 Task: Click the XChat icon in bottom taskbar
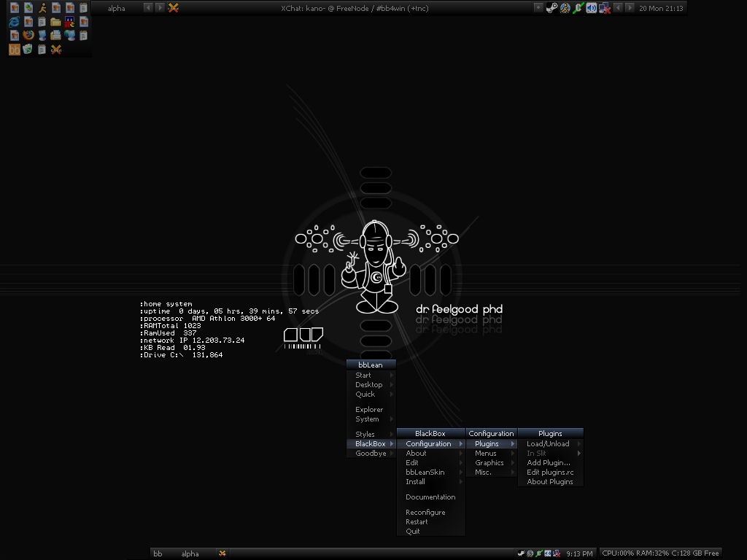click(x=222, y=553)
